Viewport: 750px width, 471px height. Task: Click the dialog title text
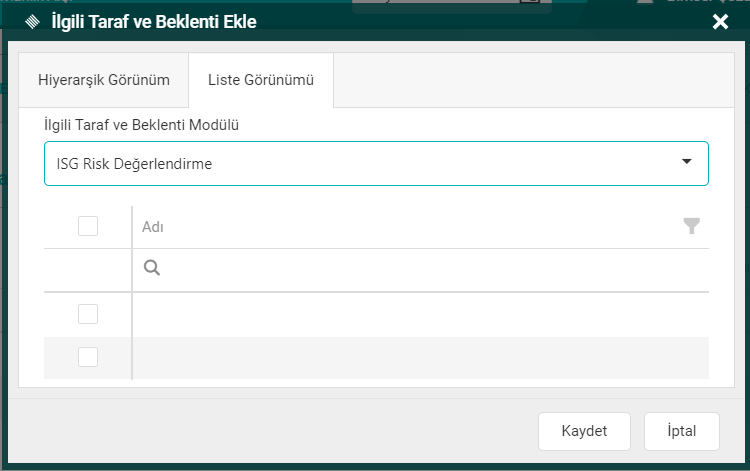point(154,21)
